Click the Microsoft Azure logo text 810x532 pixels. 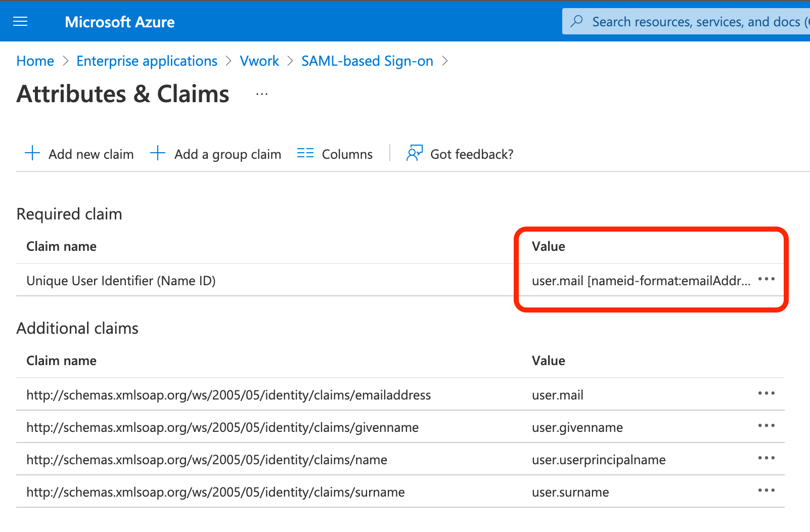pos(120,22)
